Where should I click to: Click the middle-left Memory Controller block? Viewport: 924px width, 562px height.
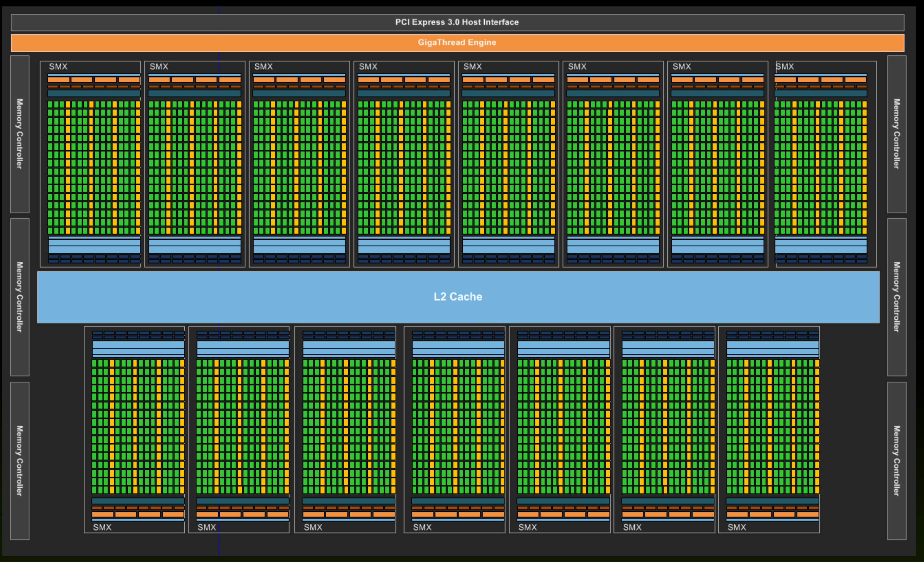pos(20,297)
